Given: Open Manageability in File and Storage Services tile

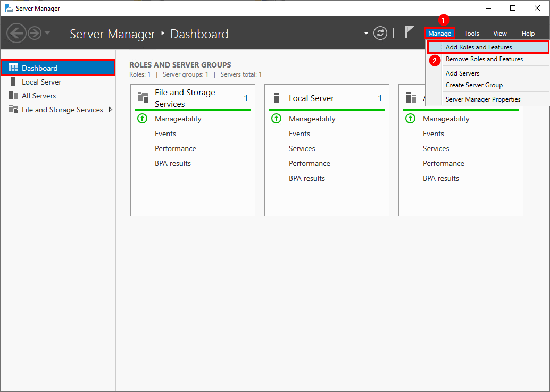Looking at the screenshot, I should click(178, 119).
